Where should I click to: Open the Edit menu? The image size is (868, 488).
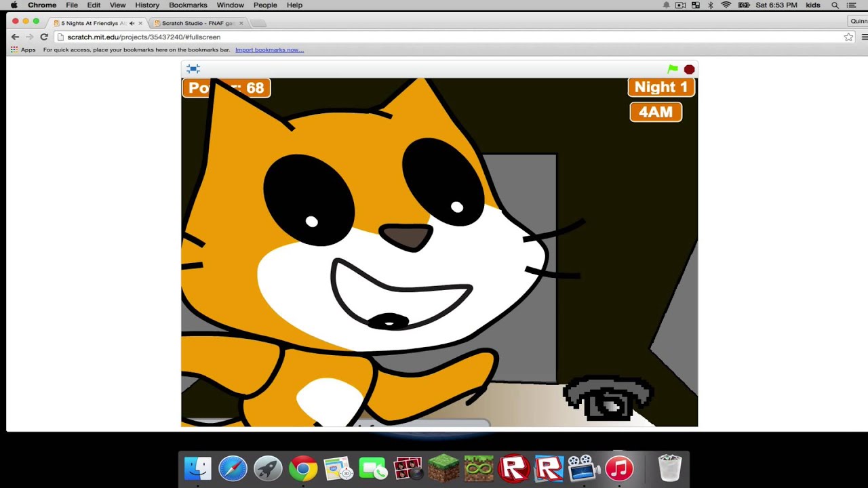click(94, 5)
